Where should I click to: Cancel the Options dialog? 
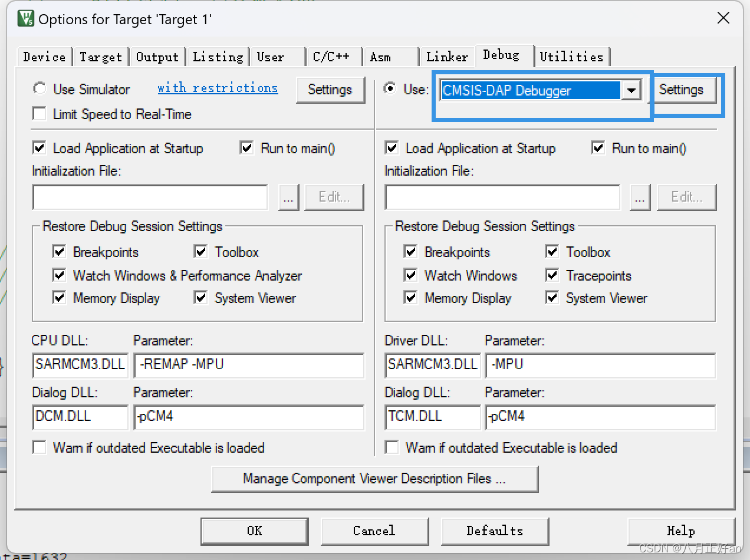pyautogui.click(x=374, y=531)
